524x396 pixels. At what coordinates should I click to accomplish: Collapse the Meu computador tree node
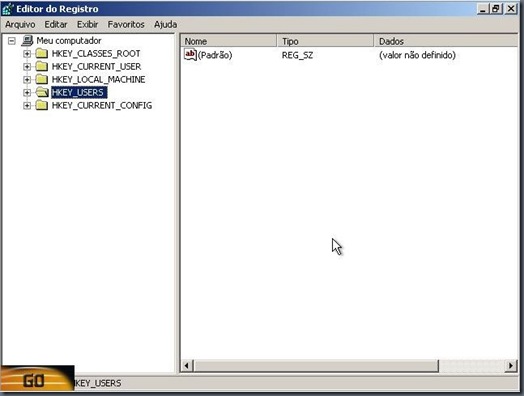pos(12,41)
